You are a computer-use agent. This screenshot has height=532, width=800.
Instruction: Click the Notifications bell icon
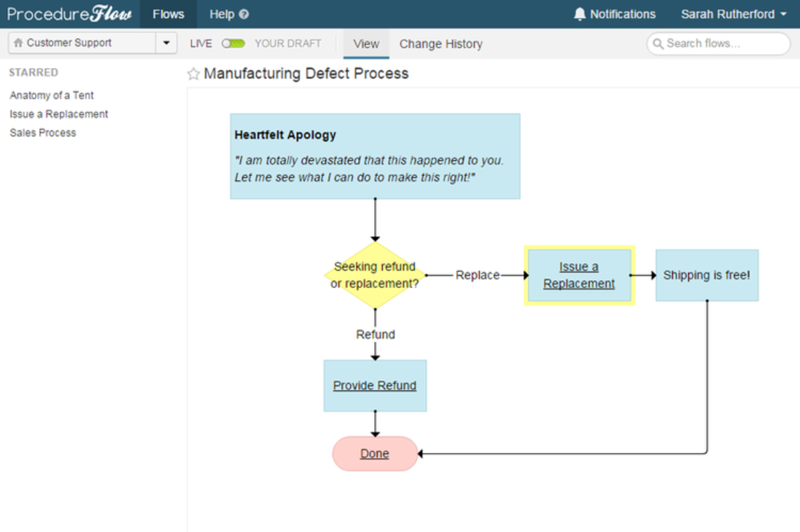coord(580,14)
